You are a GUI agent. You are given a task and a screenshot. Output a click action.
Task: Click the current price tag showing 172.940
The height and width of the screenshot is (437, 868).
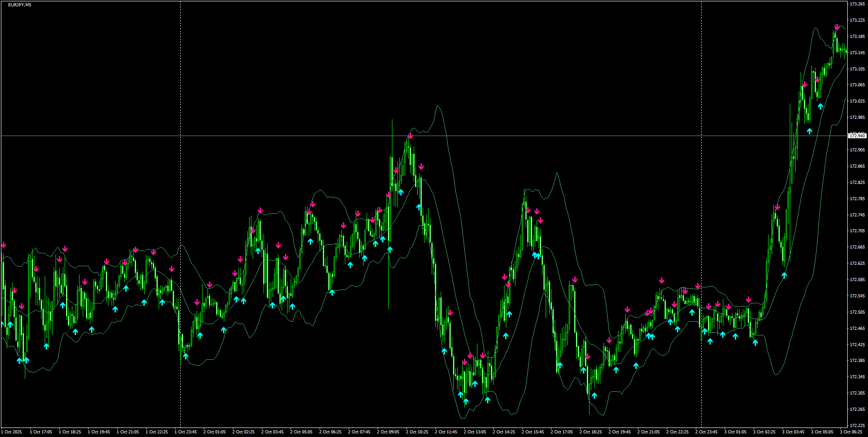tap(857, 135)
